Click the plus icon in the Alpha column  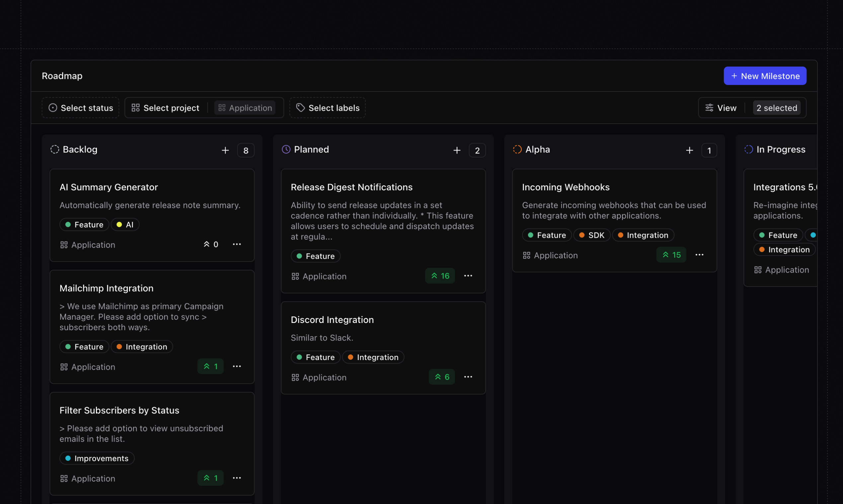pyautogui.click(x=689, y=150)
